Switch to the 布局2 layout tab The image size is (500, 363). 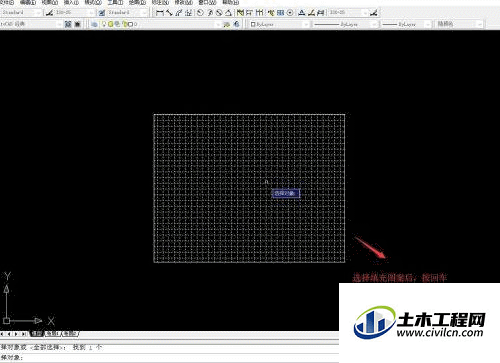[70, 333]
